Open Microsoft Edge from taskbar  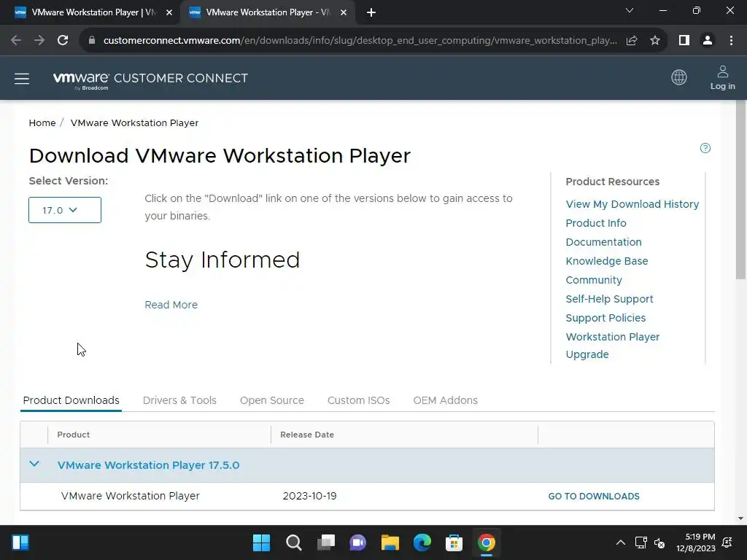[422, 542]
